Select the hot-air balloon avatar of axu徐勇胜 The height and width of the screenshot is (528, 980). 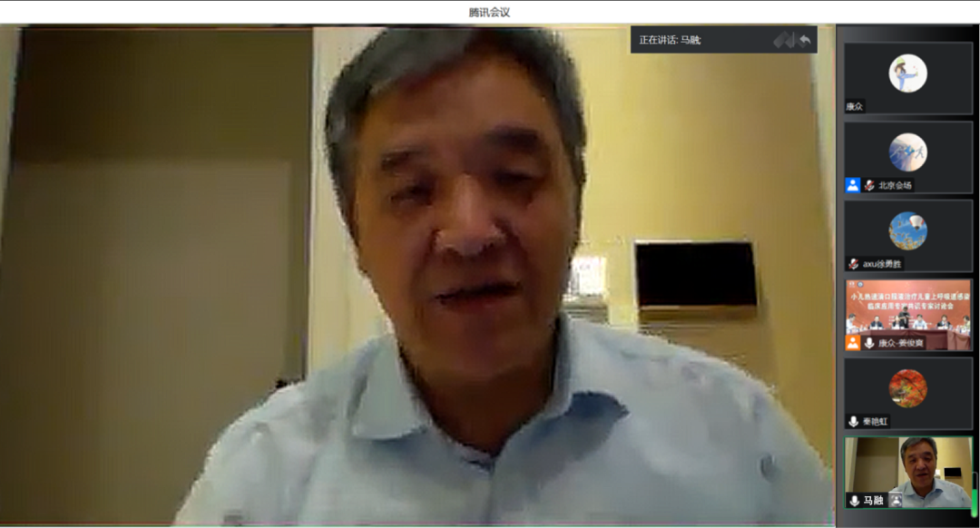pos(907,230)
